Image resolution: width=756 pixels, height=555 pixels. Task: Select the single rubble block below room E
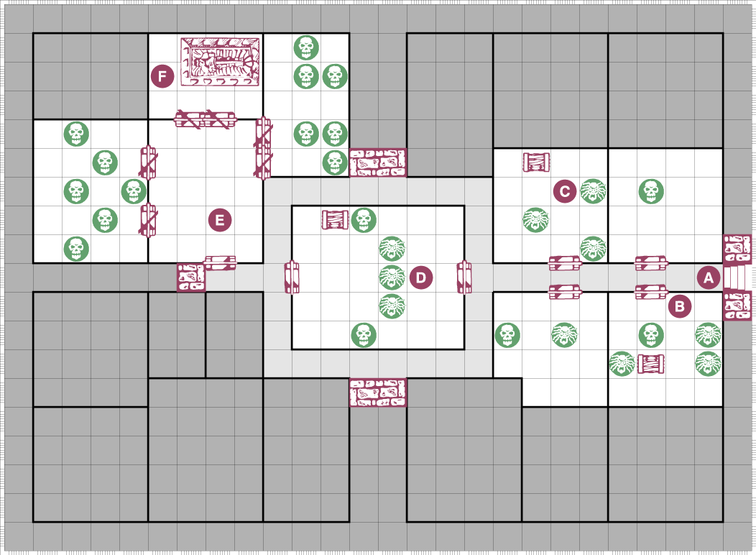point(191,277)
